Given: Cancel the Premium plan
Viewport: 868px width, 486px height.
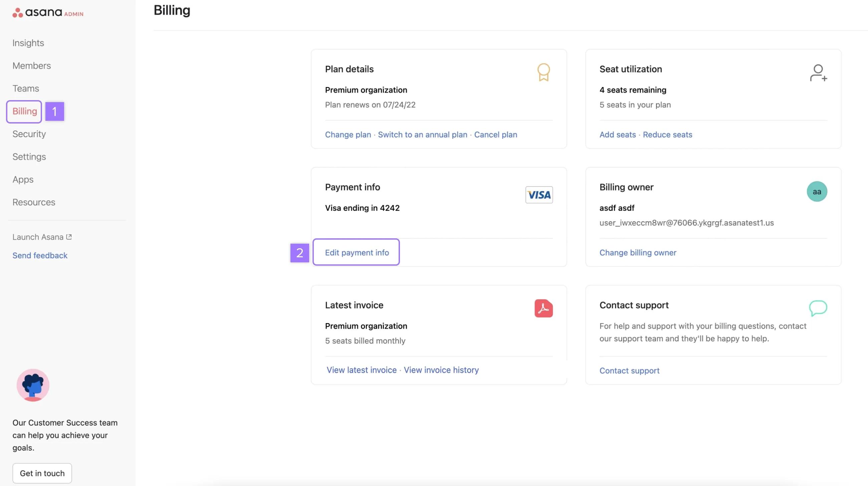Looking at the screenshot, I should click(495, 135).
